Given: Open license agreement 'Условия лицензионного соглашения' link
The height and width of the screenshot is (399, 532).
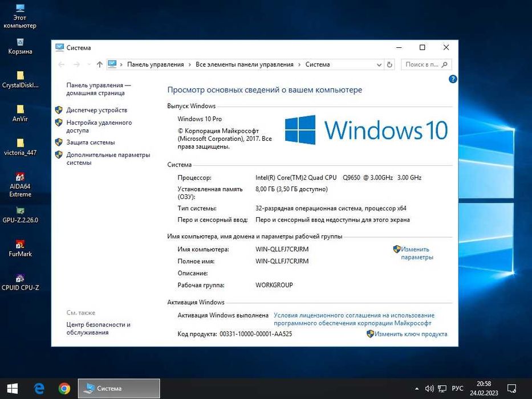Looking at the screenshot, I should tap(354, 319).
